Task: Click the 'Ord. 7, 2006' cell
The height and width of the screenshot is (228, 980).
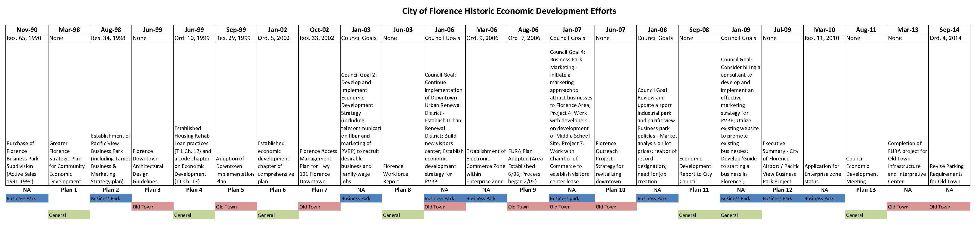Action: tap(528, 38)
